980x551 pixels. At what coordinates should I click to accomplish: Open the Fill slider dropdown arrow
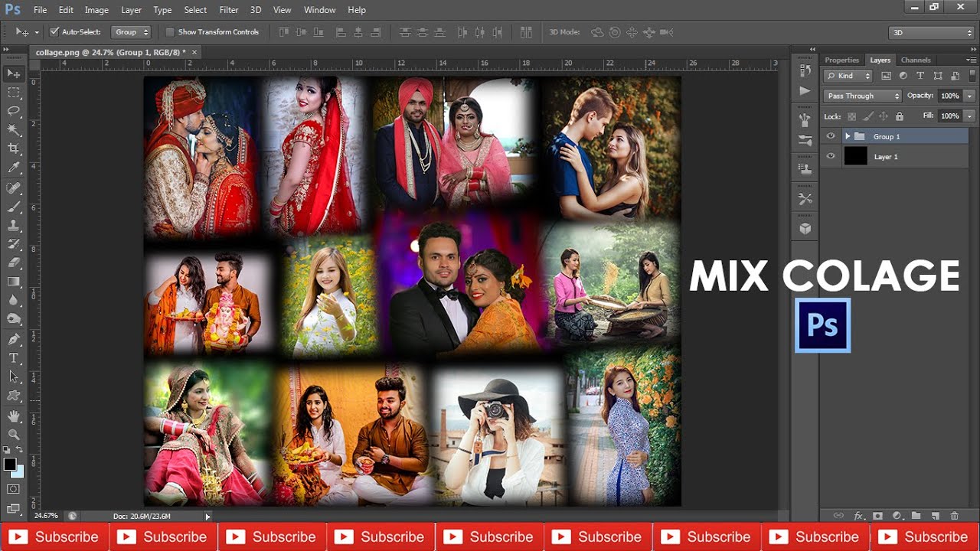pos(970,116)
